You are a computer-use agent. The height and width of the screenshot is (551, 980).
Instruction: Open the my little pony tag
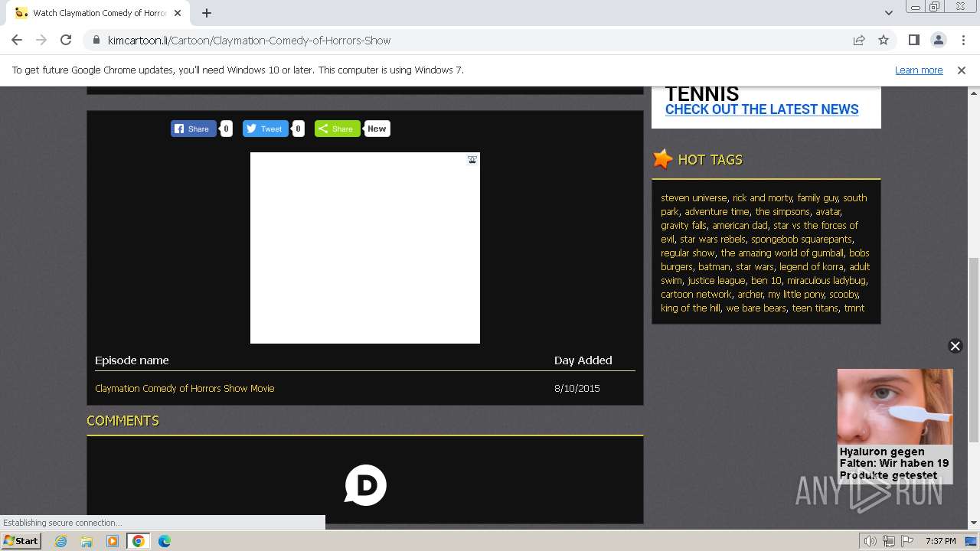[795, 294]
